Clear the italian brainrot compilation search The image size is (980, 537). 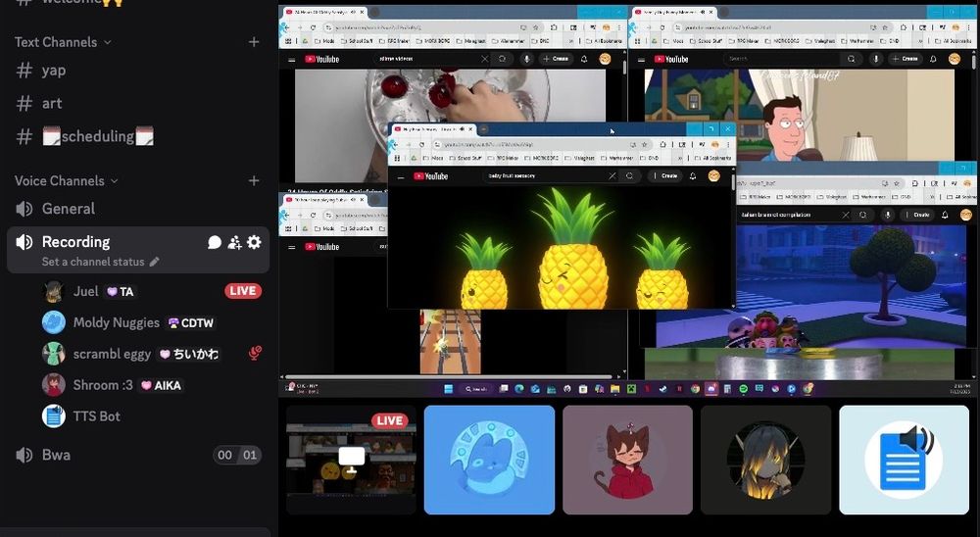[846, 215]
